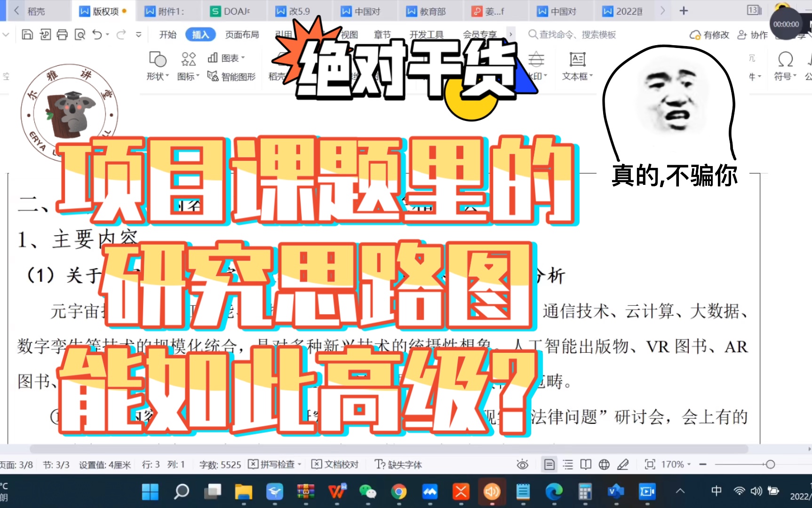Open the 章节 ribbon tab
The image size is (812, 508).
(382, 34)
